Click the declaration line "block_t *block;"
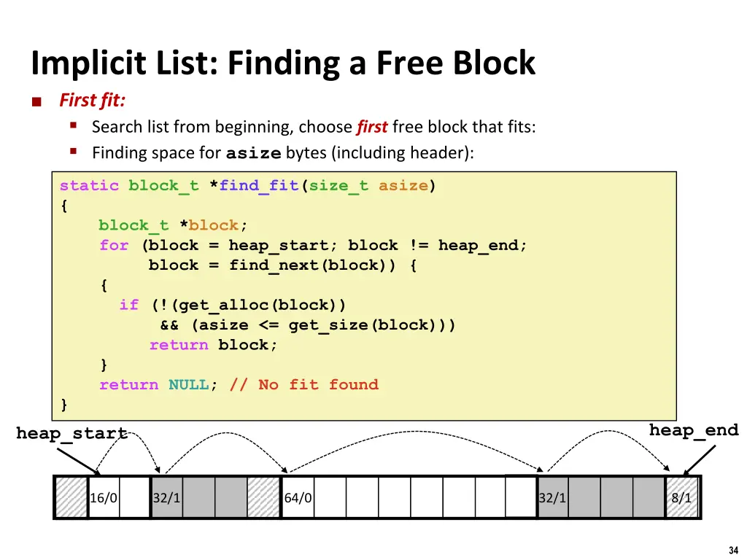This screenshot has width=747, height=560. 173,225
